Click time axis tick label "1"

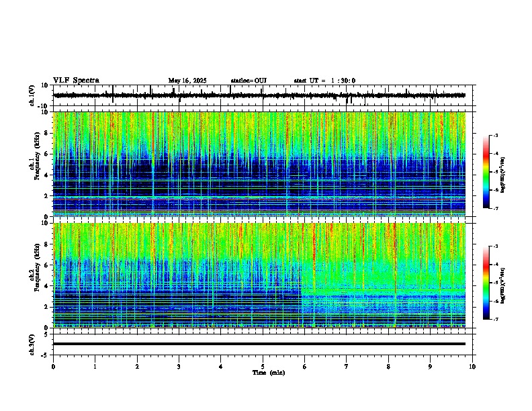pyautogui.click(x=95, y=367)
